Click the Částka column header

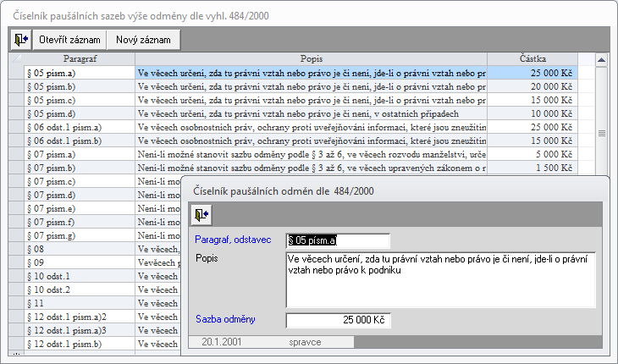[x=532, y=59]
